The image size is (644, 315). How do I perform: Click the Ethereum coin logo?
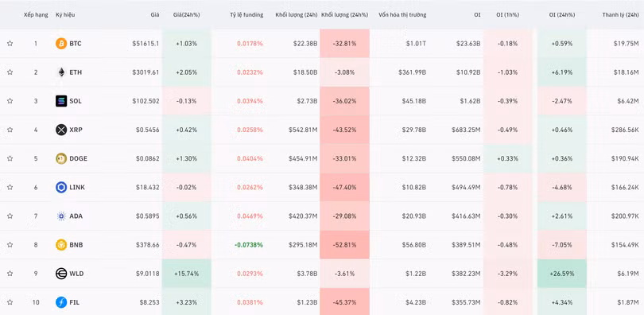[61, 72]
